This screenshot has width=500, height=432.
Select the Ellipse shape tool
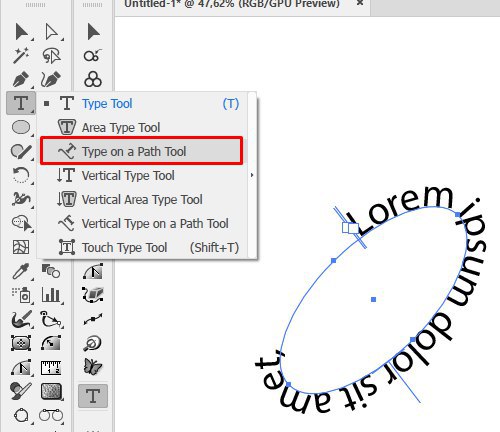[21, 127]
